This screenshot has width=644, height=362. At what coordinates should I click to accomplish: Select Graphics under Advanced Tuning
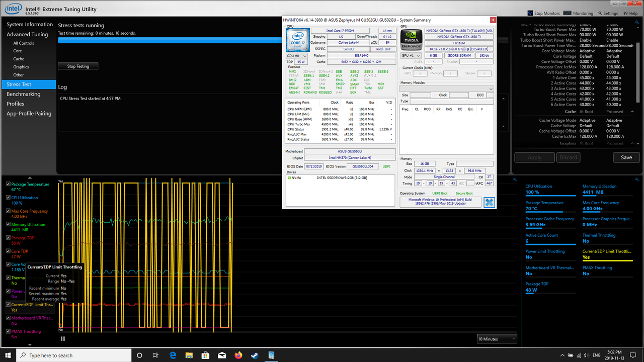(x=21, y=67)
